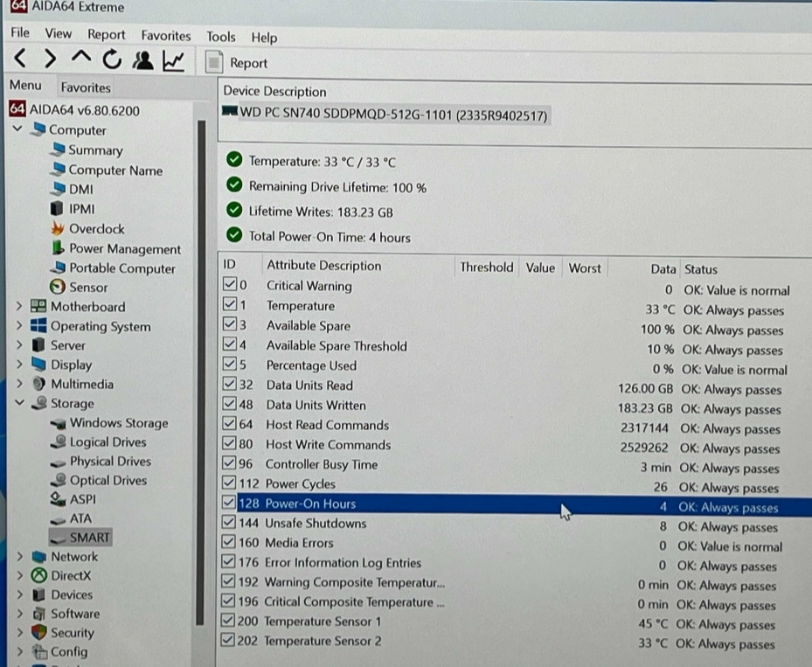Click the Forward navigation arrow in toolbar

(x=51, y=59)
